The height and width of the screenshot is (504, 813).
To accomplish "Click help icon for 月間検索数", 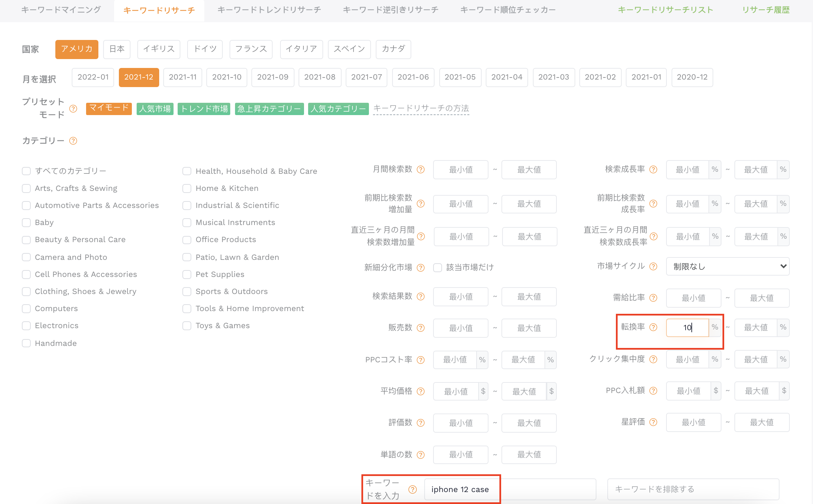I will click(x=421, y=169).
